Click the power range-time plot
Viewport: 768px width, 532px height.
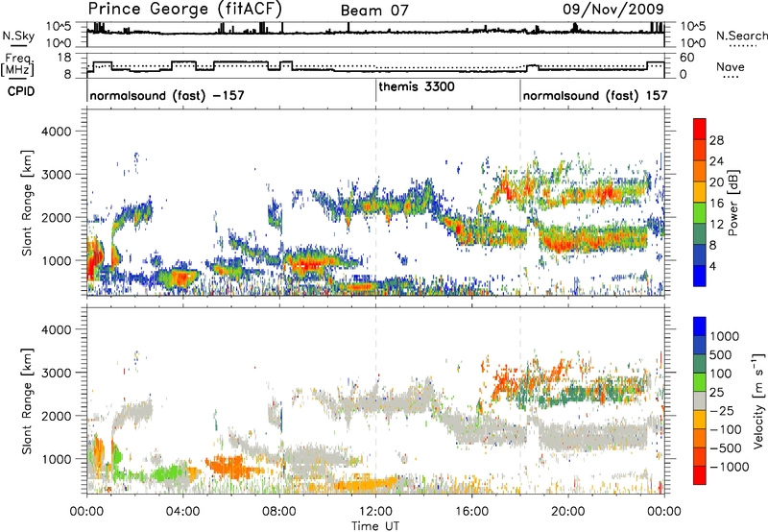click(375, 203)
